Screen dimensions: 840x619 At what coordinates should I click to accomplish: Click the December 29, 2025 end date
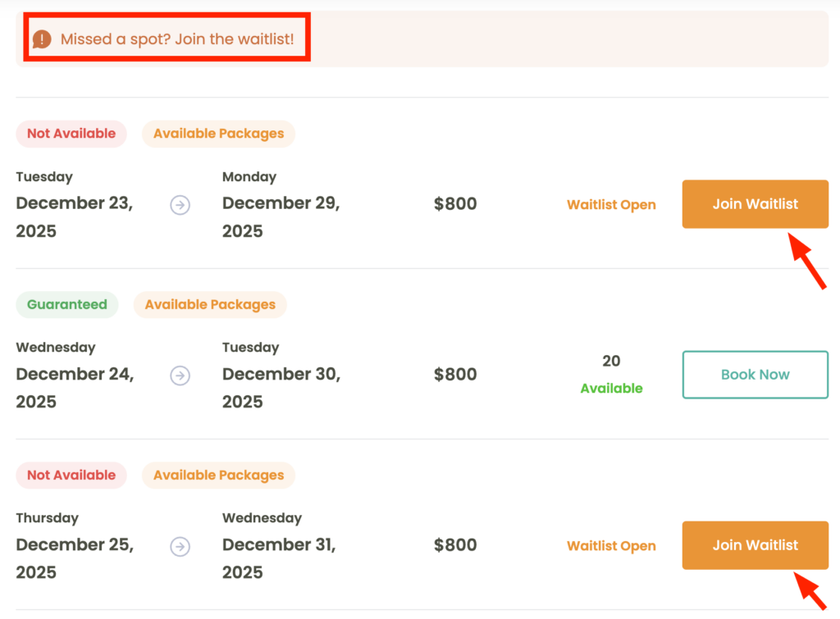[281, 217]
